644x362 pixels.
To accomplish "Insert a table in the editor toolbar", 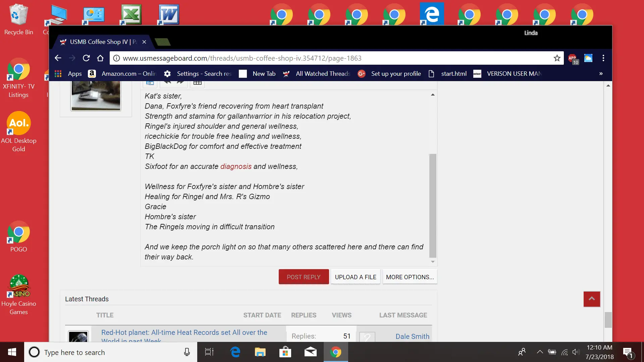I will [198, 83].
